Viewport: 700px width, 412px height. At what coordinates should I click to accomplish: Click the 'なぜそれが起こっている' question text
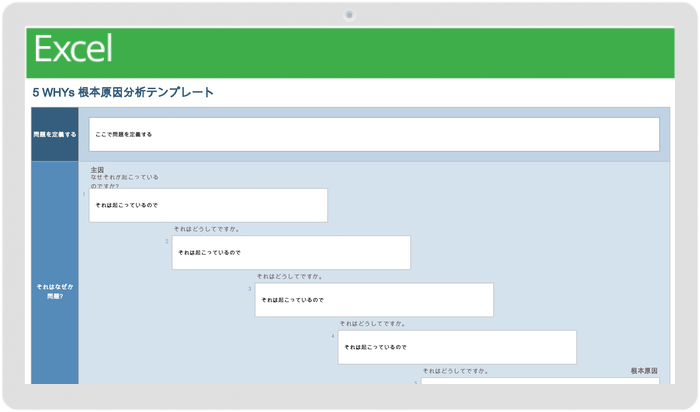(x=125, y=177)
